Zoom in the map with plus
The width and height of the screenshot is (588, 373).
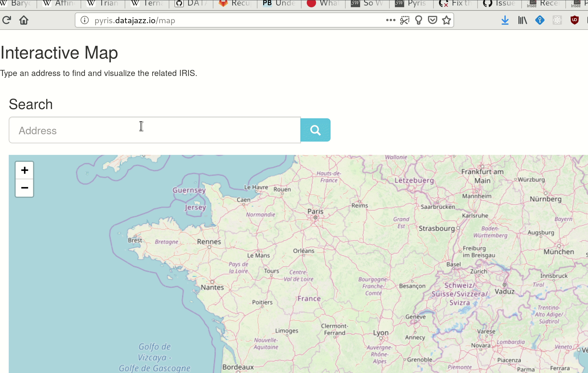(x=25, y=170)
